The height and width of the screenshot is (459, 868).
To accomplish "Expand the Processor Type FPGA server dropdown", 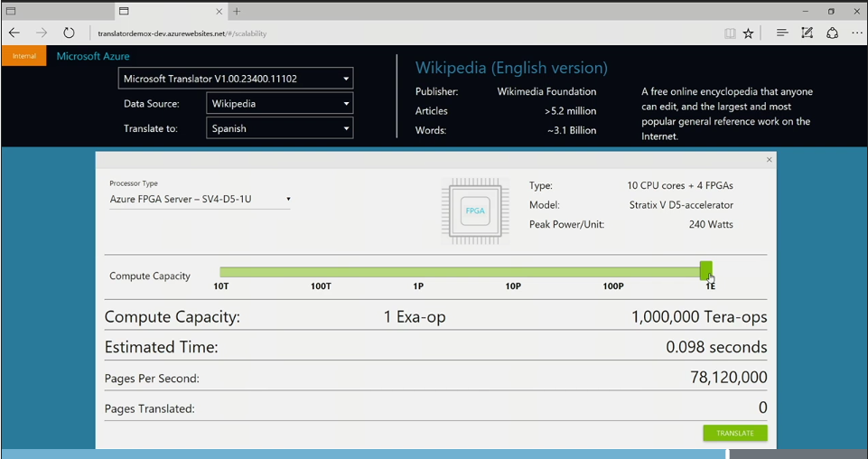I will pos(200,200).
